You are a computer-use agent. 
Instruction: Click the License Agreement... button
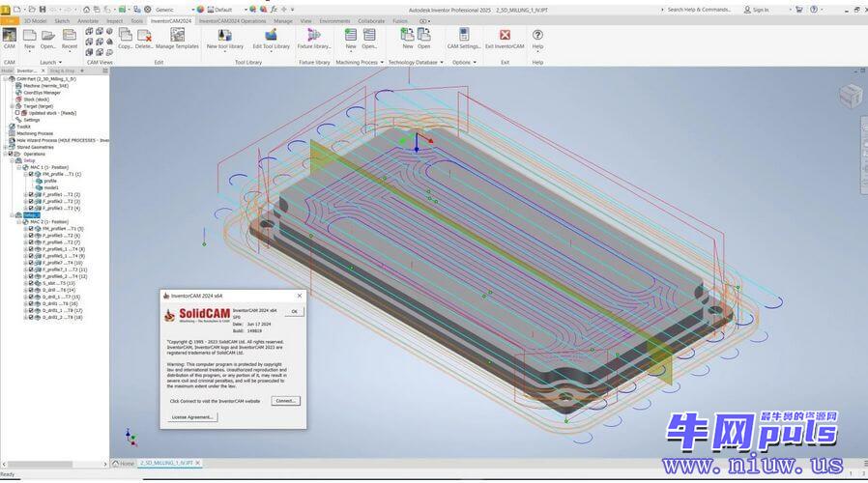[x=192, y=417]
